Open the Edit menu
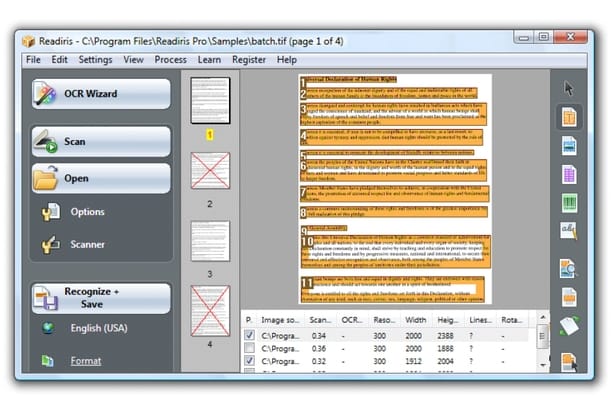614x410 pixels. point(60,60)
